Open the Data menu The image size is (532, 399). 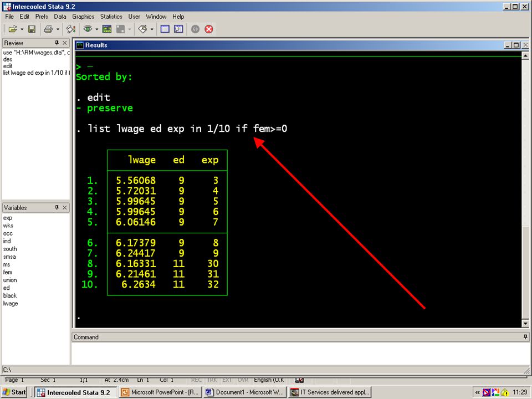click(60, 17)
